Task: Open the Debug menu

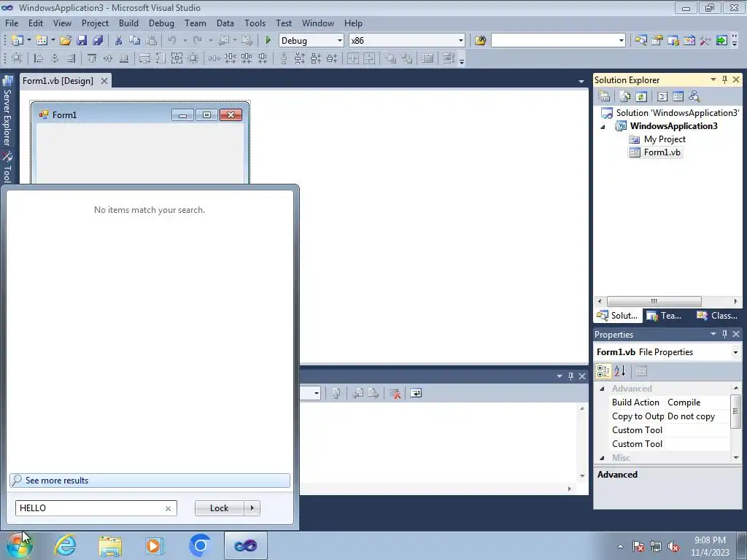Action: click(161, 23)
